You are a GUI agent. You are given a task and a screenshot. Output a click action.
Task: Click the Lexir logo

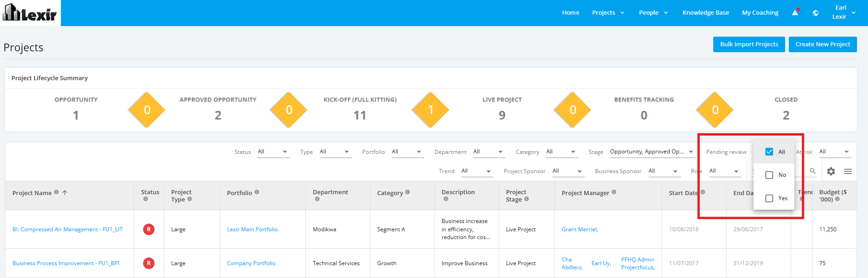click(x=30, y=13)
